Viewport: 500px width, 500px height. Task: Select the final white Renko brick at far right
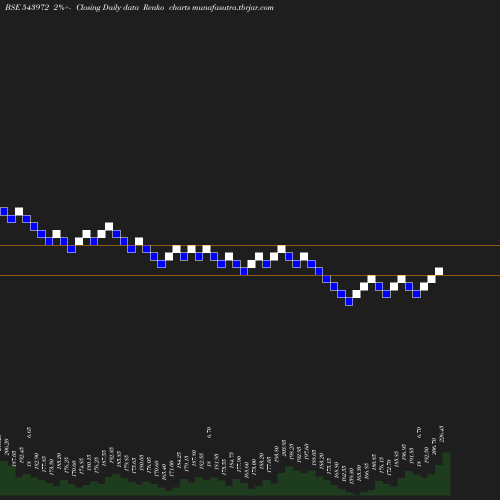pos(439,271)
